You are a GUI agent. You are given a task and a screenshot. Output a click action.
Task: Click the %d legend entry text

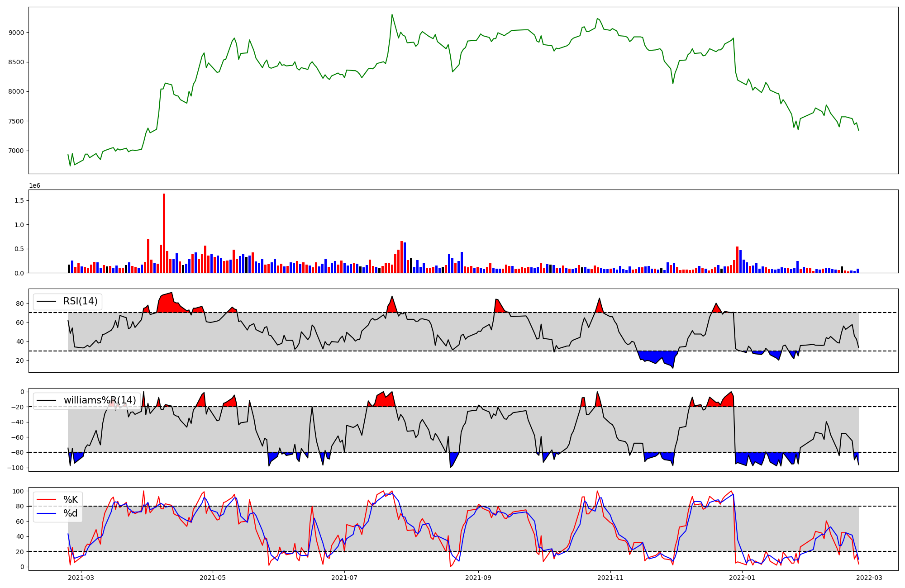point(71,513)
